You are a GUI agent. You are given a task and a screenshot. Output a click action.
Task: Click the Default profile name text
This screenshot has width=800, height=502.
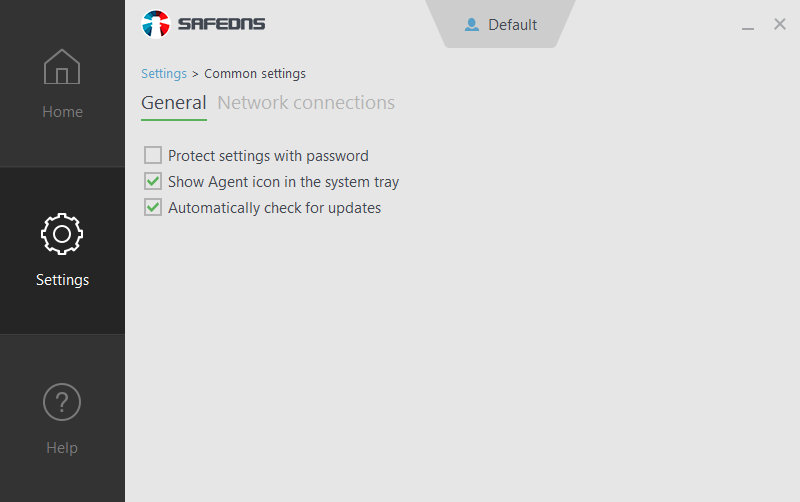point(513,25)
